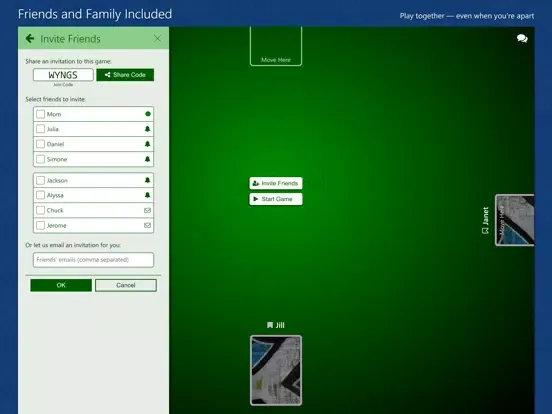Click Janet's card on the right

(x=515, y=220)
